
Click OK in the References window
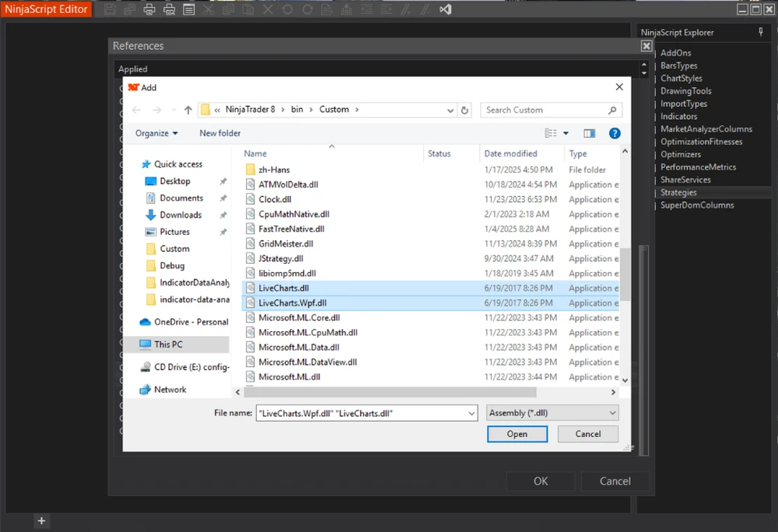pyautogui.click(x=541, y=481)
